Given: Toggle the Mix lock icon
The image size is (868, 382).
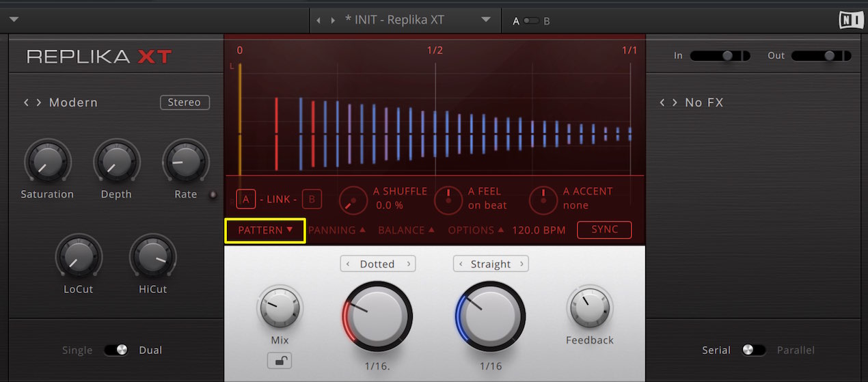Looking at the screenshot, I should tap(280, 360).
